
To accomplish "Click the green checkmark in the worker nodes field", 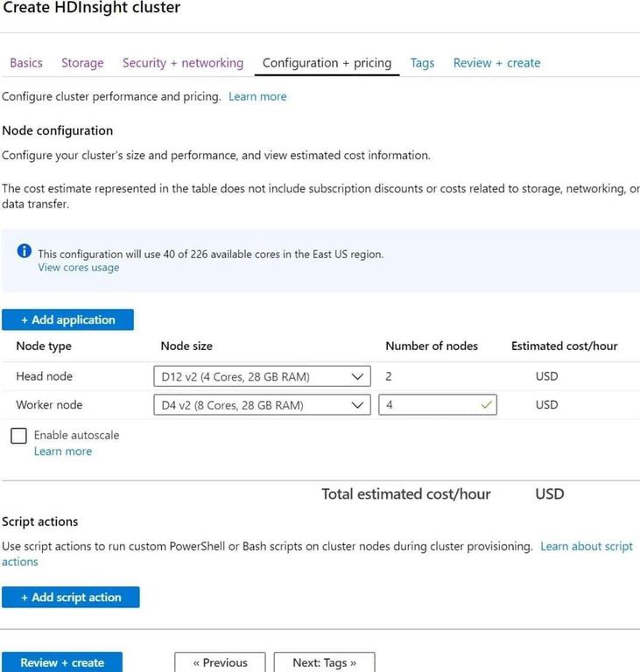I will pyautogui.click(x=486, y=404).
